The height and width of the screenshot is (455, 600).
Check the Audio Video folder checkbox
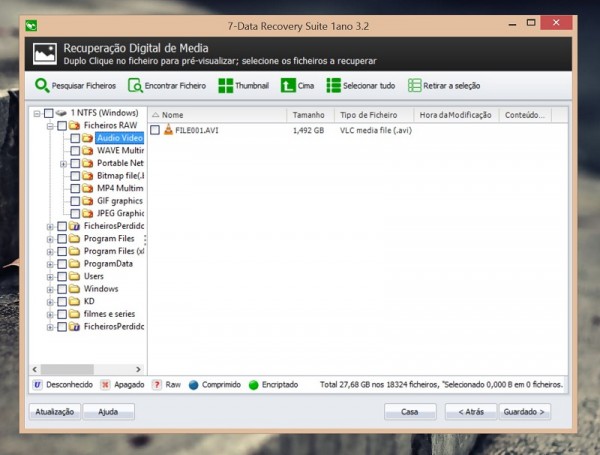(75, 138)
